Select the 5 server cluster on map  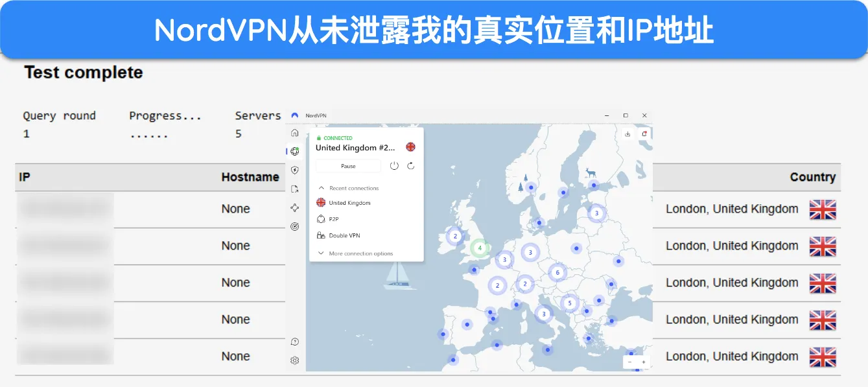pyautogui.click(x=570, y=303)
